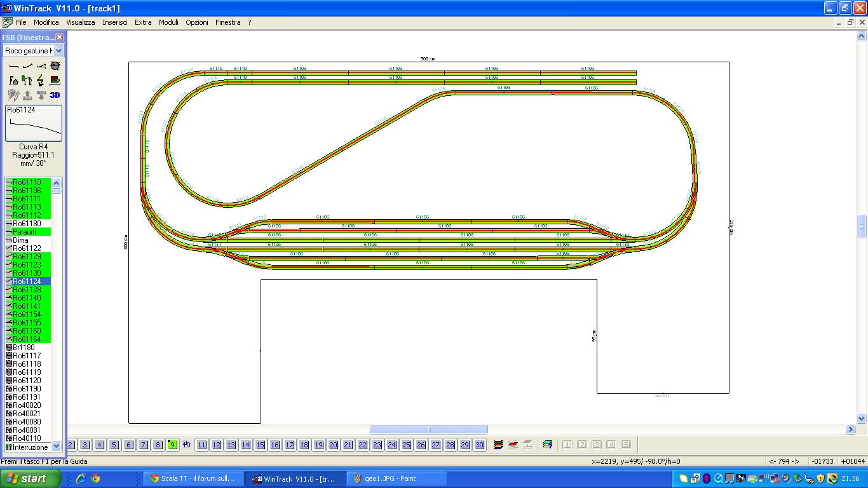Open the Inserisci menu
Screen dimensions: 868x488
pyautogui.click(x=115, y=22)
